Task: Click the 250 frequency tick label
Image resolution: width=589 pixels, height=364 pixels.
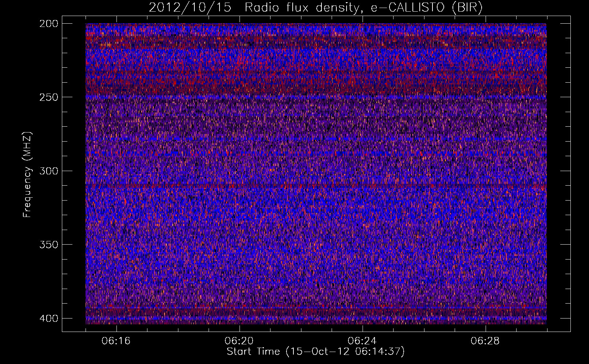Action: tap(49, 97)
